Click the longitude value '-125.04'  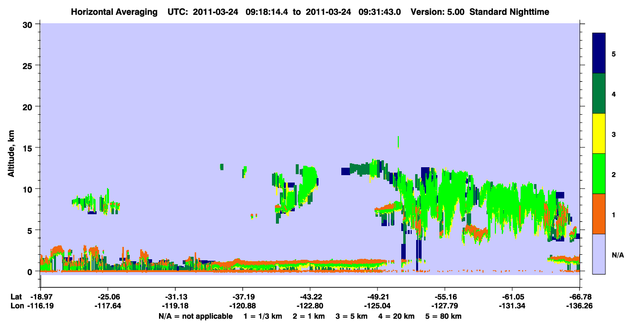377,306
